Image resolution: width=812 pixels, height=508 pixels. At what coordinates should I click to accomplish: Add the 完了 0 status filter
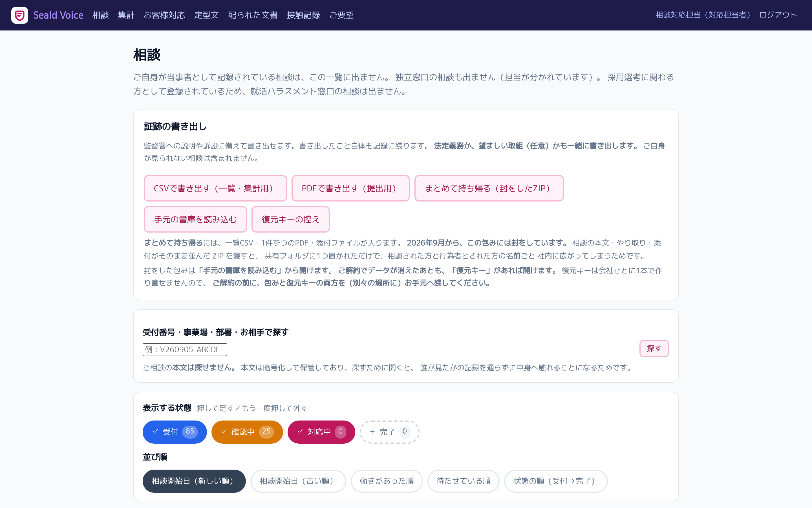[x=389, y=432]
